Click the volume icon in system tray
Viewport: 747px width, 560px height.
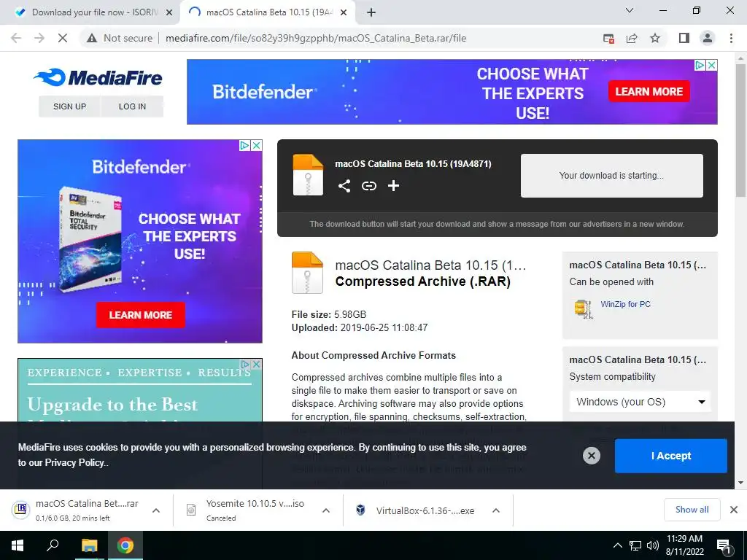(653, 545)
